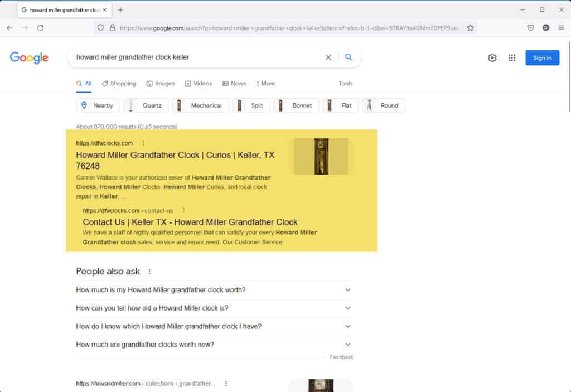This screenshot has width=571, height=392.
Task: Open the tracking protection shield icon
Action: 100,28
